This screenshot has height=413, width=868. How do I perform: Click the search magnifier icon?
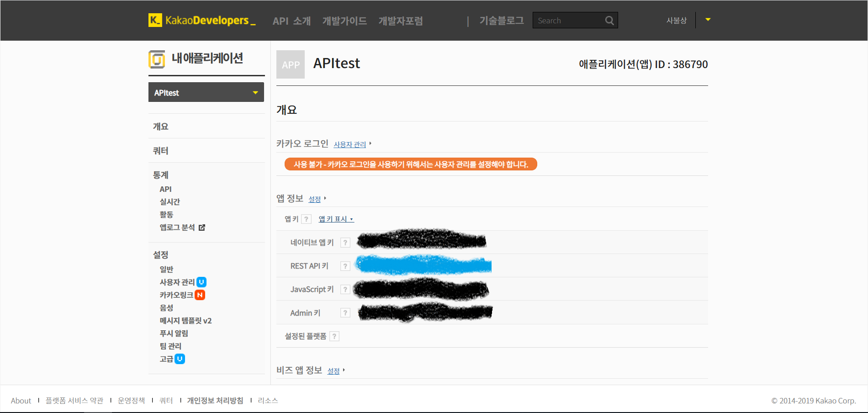pyautogui.click(x=609, y=21)
